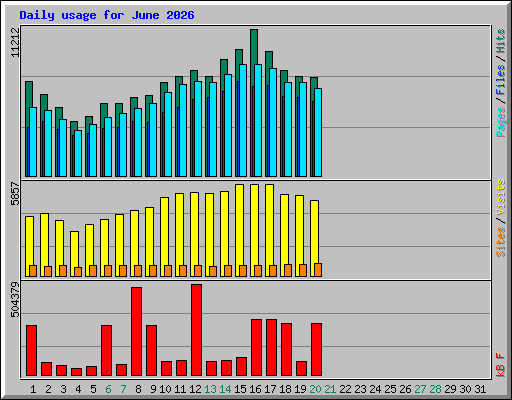The width and height of the screenshot is (512, 400).
Task: Click day 27 on the x-axis
Action: [x=420, y=389]
